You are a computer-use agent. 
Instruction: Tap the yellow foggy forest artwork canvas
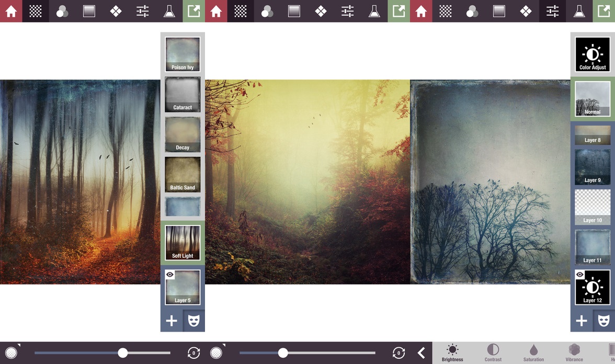point(307,182)
